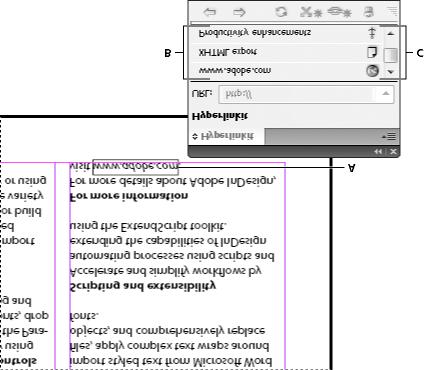This screenshot has height=370, width=424.
Task: Click the chain-link create new hyperlink icon
Action: tap(339, 12)
